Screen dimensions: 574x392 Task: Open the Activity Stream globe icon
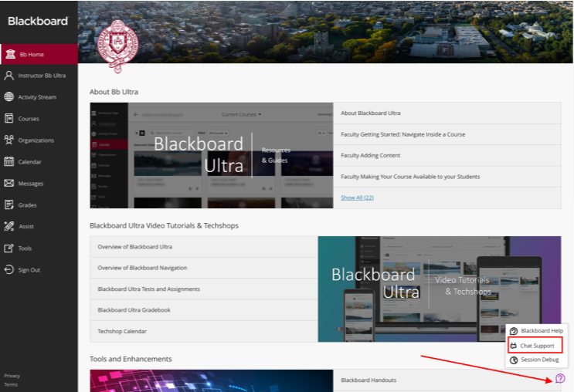(8, 97)
